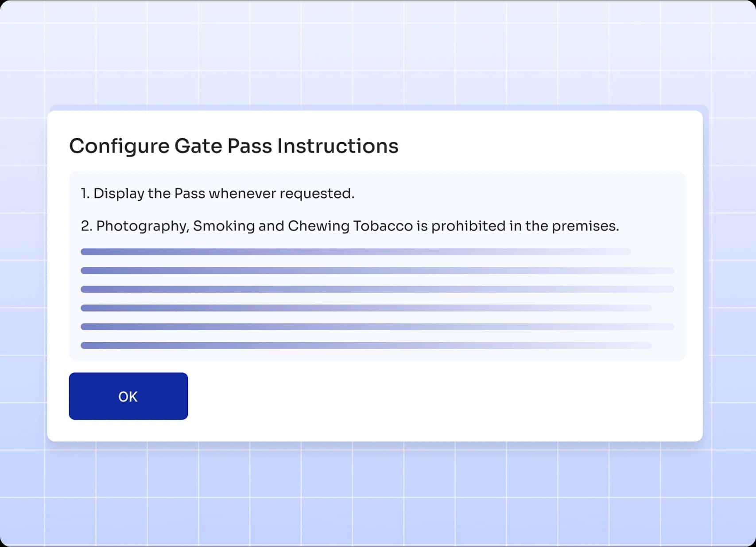Click the Configure Gate Pass Instructions heading
The image size is (756, 547).
[x=233, y=146]
